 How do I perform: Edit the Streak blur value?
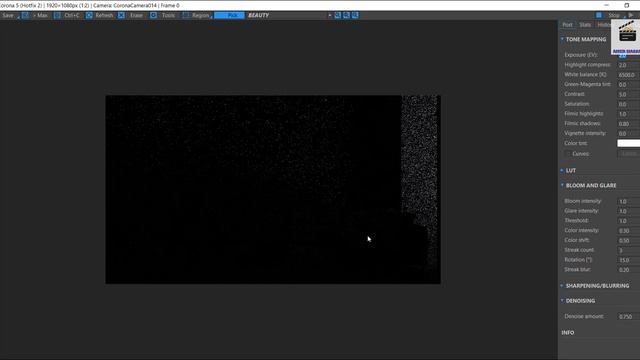(x=629, y=270)
